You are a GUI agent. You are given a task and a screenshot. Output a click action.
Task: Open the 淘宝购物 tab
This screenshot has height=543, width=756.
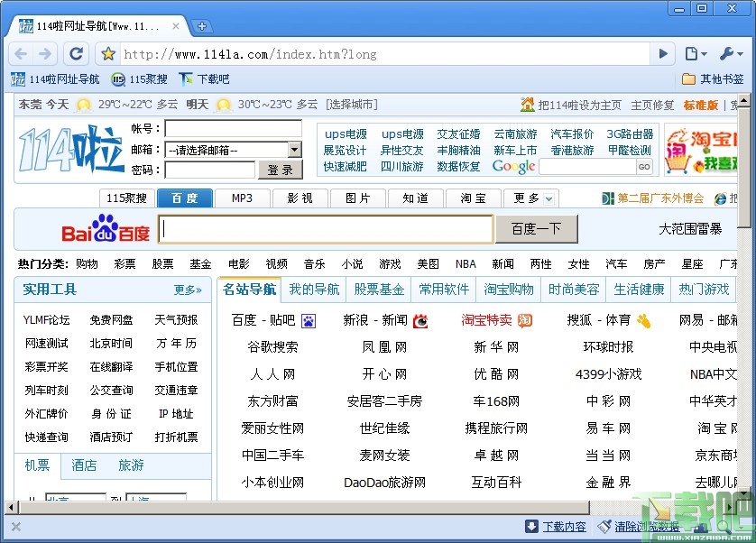(x=509, y=290)
